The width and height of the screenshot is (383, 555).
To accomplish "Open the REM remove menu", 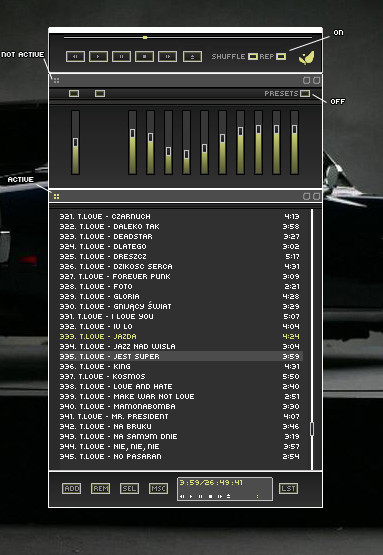I will 101,488.
